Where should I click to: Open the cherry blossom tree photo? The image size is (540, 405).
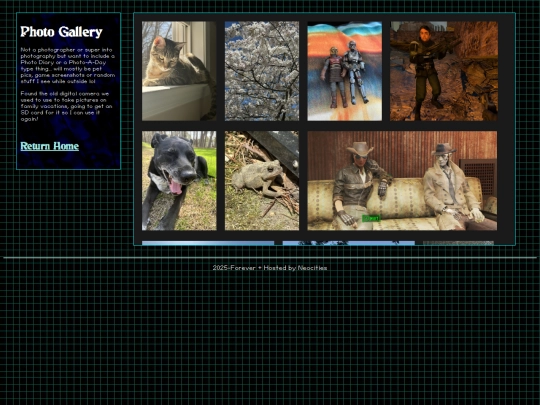(x=262, y=71)
